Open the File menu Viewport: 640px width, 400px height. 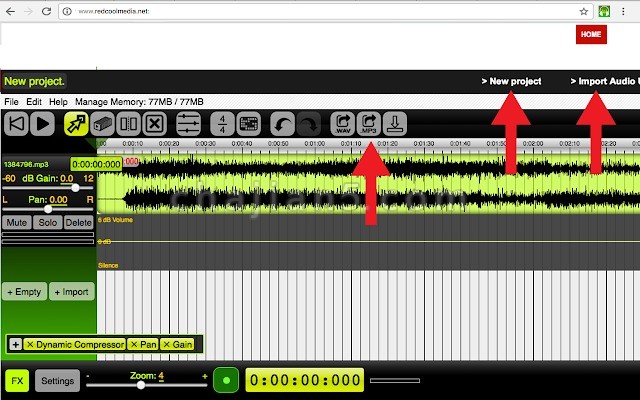tap(11, 102)
